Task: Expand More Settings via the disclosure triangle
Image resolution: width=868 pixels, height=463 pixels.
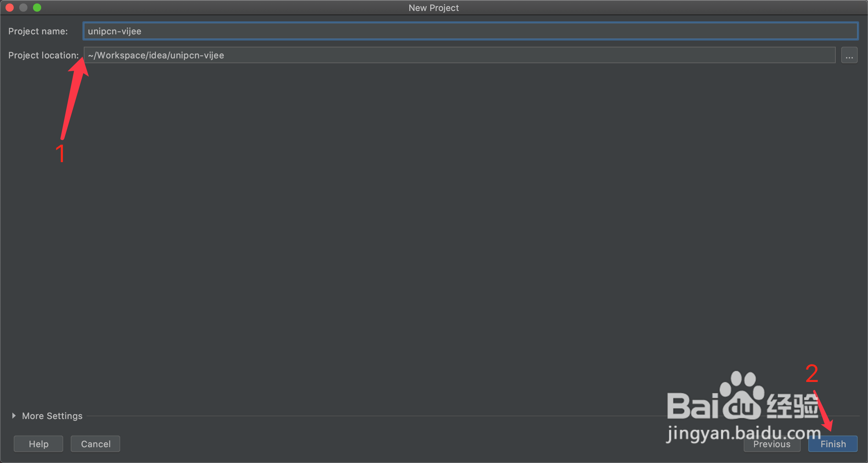Action: (14, 416)
